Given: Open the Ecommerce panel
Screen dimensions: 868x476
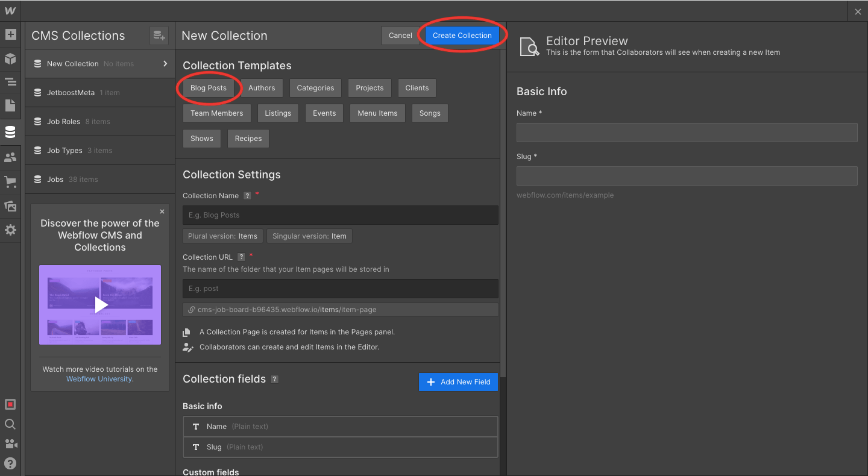Looking at the screenshot, I should tap(10, 181).
